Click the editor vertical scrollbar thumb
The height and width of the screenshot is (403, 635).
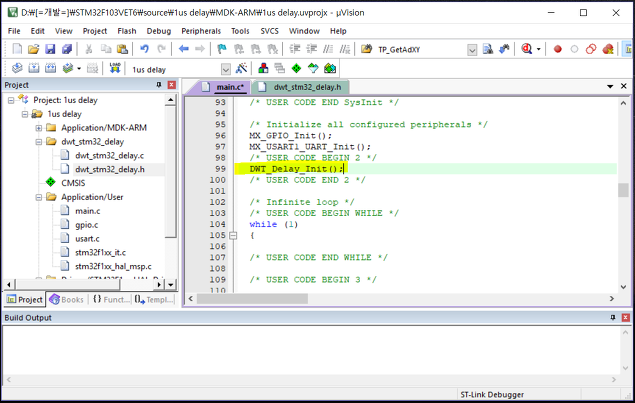[623, 190]
